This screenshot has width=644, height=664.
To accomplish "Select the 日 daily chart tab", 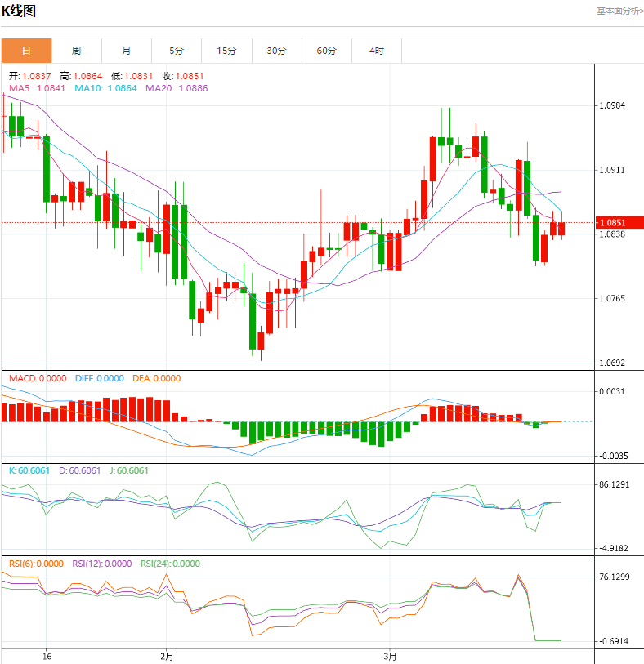I will click(x=26, y=51).
